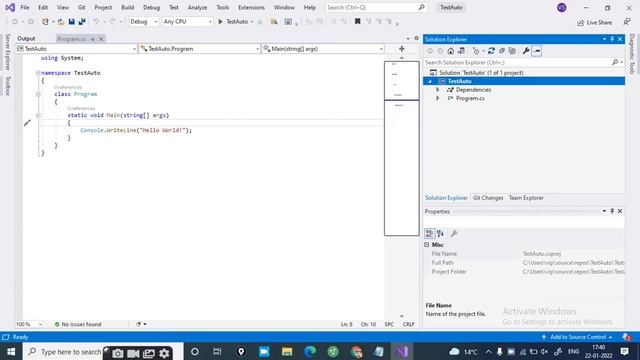This screenshot has width=640, height=360.
Task: Click the Open File folder icon
Action: [61, 22]
